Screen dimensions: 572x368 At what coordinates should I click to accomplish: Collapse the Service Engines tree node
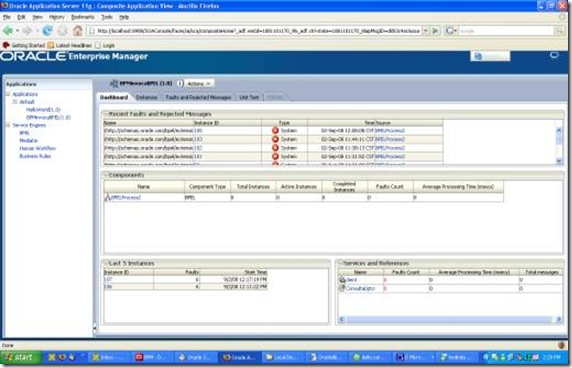click(8, 125)
